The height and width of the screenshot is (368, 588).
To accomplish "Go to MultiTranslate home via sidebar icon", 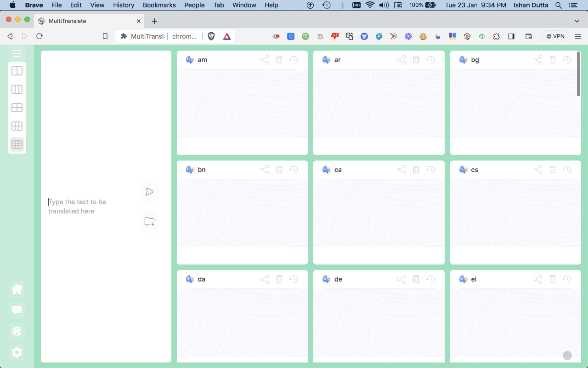I will (17, 288).
